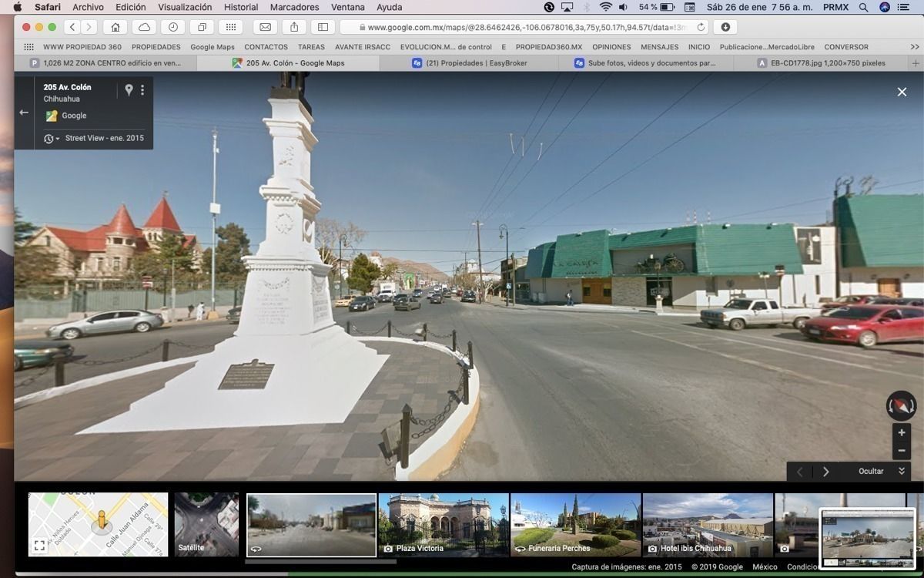Open Spotlight search magnifier
This screenshot has height=578, width=924.
[863, 7]
